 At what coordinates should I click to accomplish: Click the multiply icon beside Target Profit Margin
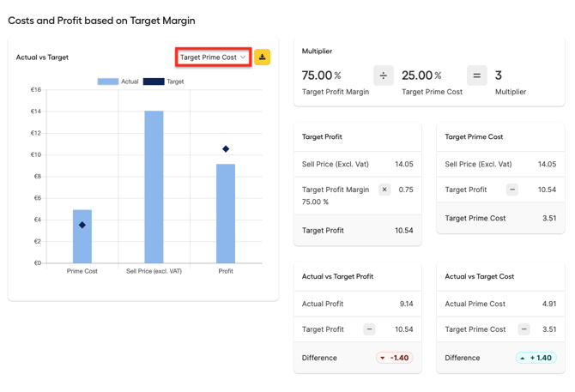click(x=384, y=190)
